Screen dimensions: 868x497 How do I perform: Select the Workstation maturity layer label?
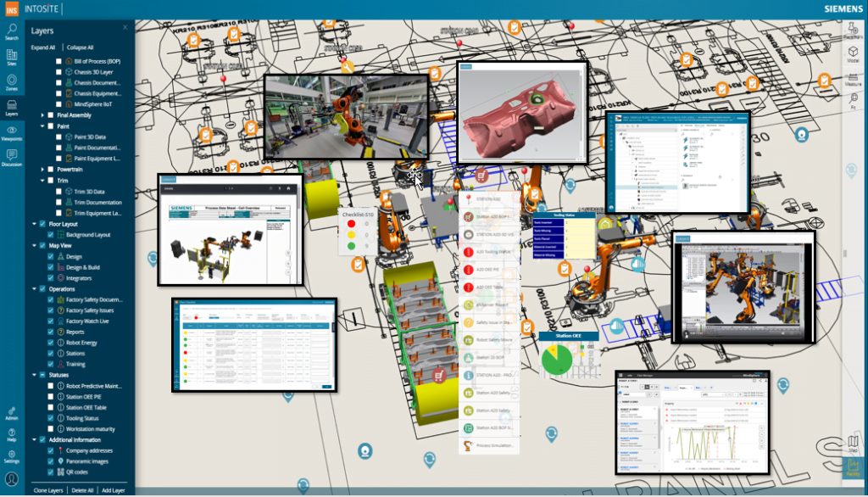click(90, 429)
